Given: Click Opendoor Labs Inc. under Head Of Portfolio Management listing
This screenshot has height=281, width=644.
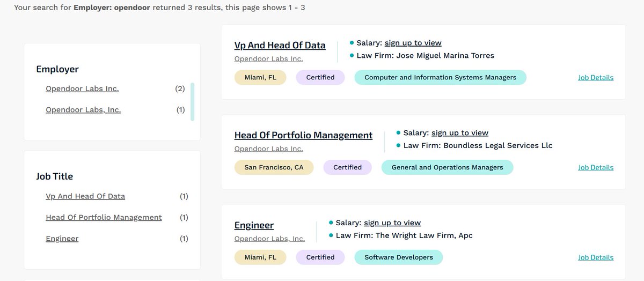Looking at the screenshot, I should (268, 149).
